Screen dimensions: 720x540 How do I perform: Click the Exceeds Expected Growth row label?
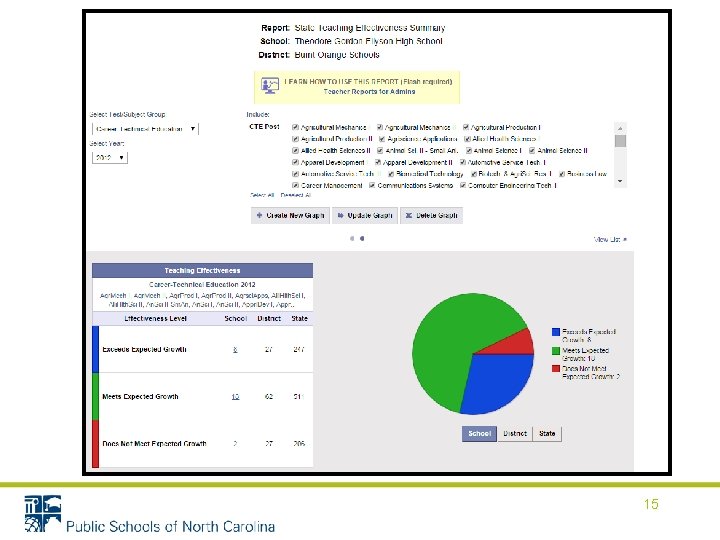(x=144, y=349)
